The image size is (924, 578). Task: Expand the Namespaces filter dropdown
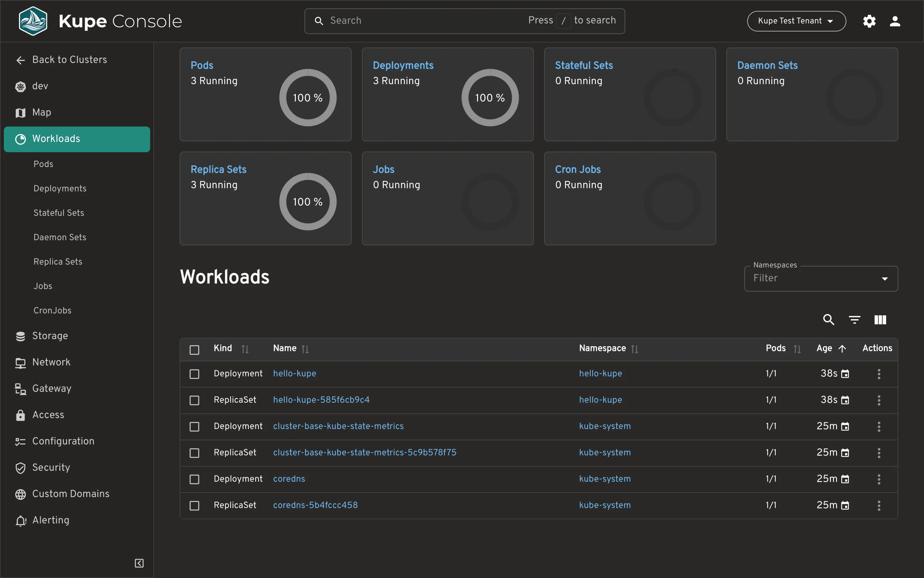821,279
